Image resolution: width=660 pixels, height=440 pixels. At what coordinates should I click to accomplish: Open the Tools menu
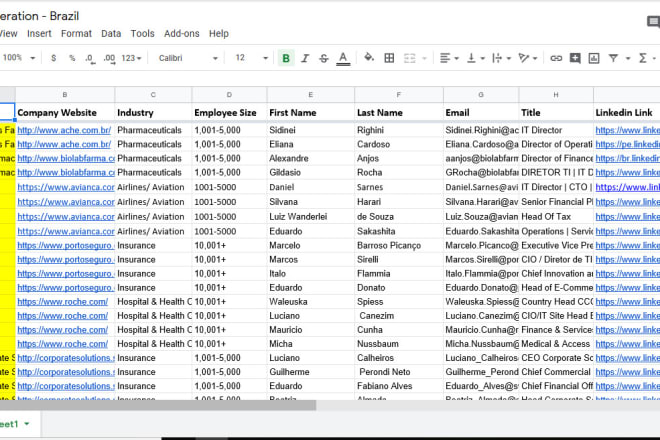[142, 34]
